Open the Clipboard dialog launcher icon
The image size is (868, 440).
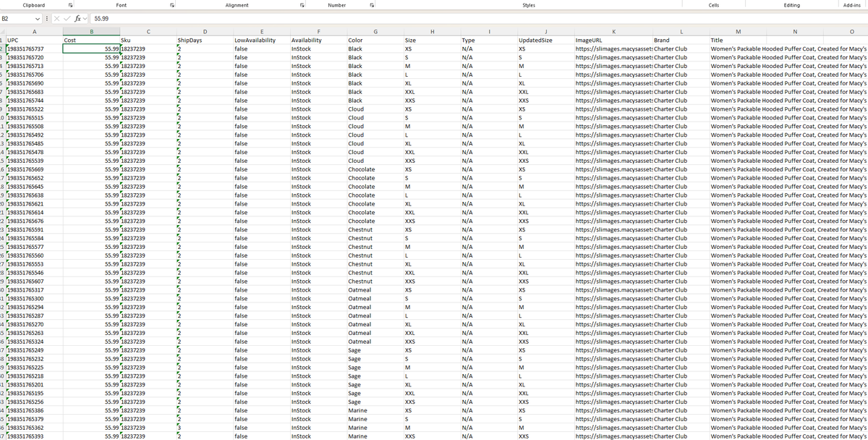[71, 5]
